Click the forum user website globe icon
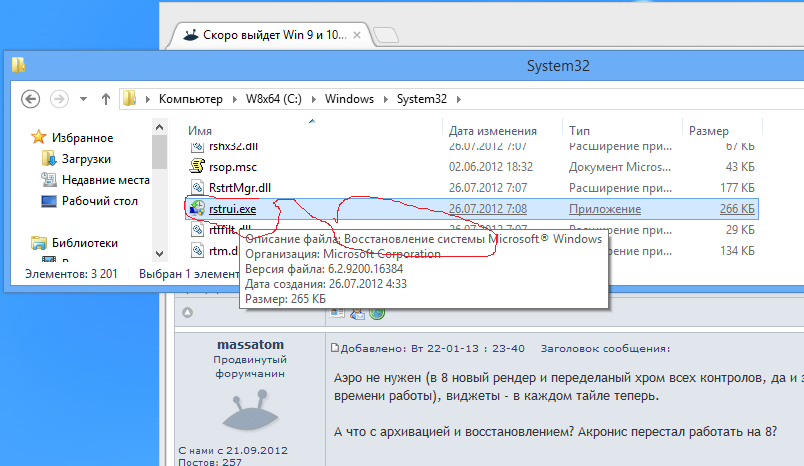804x466 pixels. coord(377,313)
